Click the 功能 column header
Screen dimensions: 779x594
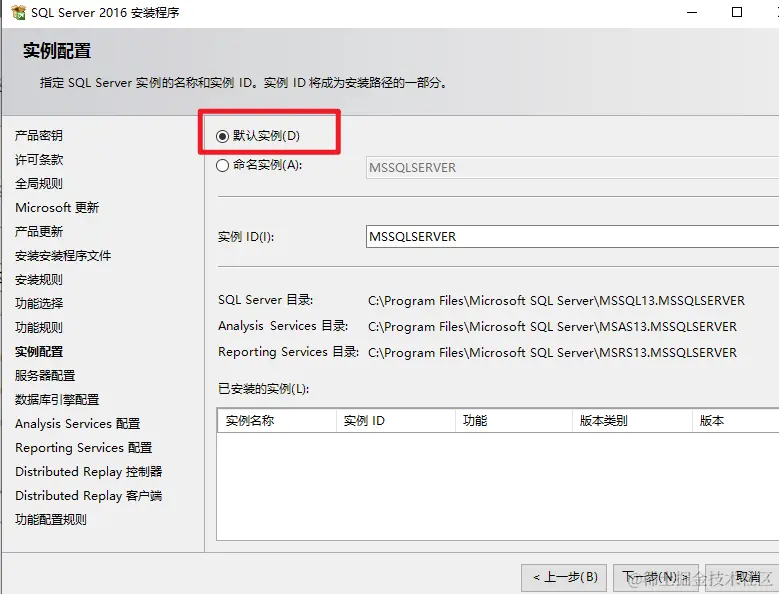point(514,421)
